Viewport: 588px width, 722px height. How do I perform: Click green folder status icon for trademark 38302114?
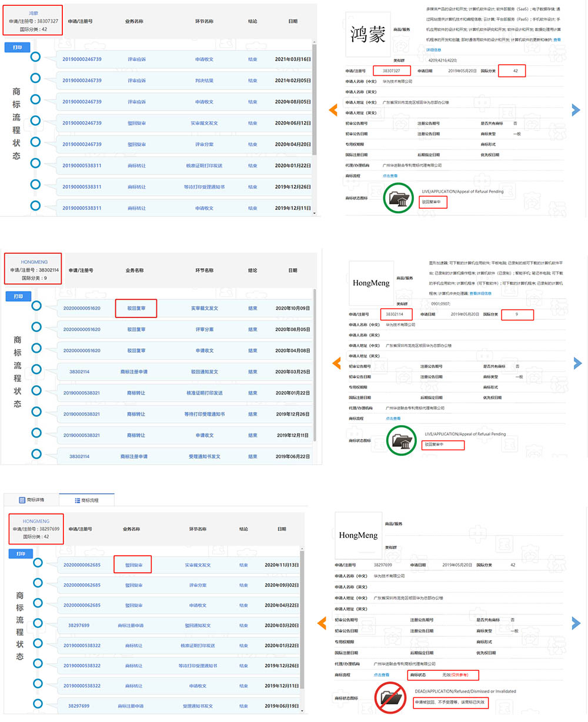pos(403,442)
